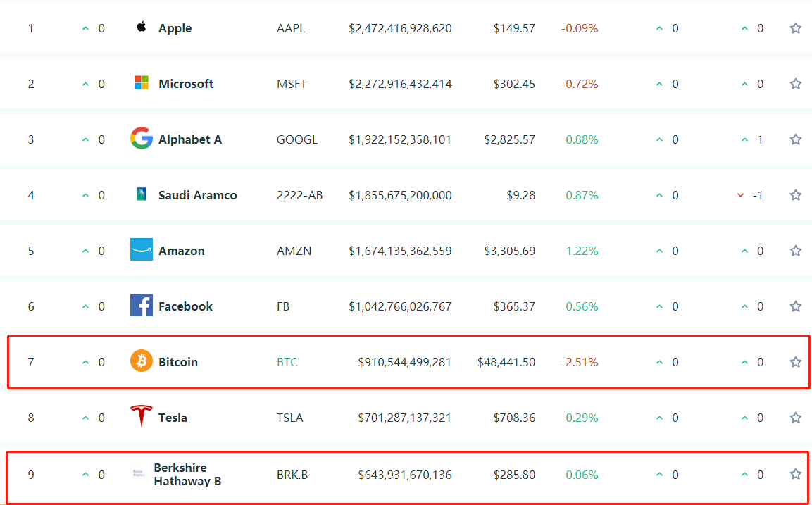The image size is (812, 505).
Task: Click the Saudi Aramco logo icon
Action: pos(142,194)
